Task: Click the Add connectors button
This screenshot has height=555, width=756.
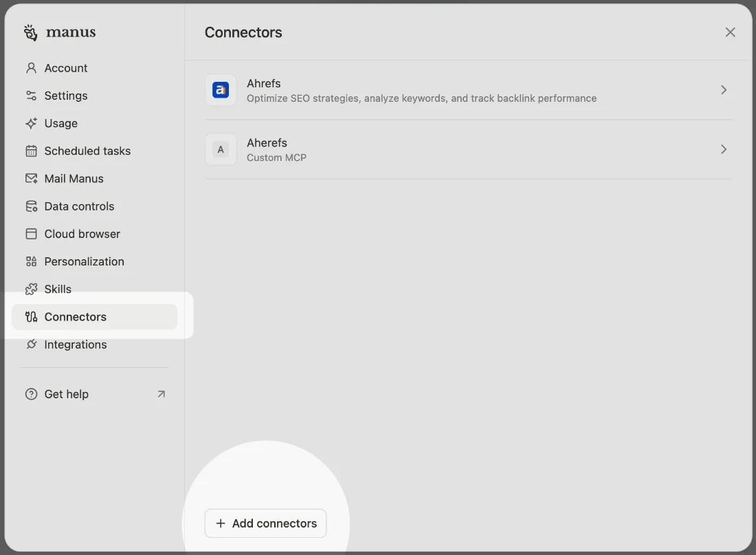Action: 266,523
